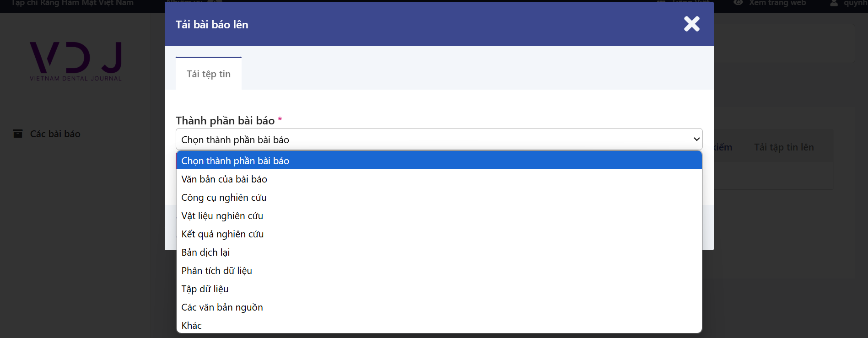Viewport: 868px width, 338px height.
Task: Click Xem trang web link in header
Action: [x=777, y=3]
